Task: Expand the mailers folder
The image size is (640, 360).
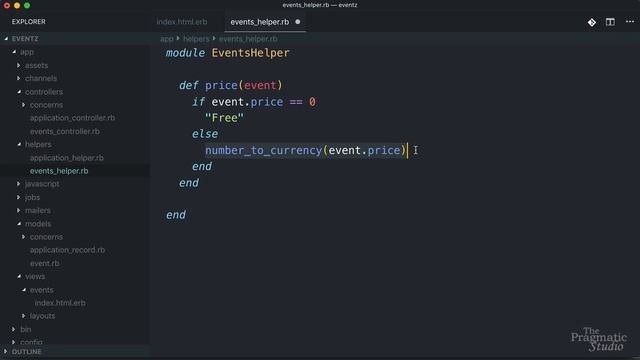Action: 18,211
